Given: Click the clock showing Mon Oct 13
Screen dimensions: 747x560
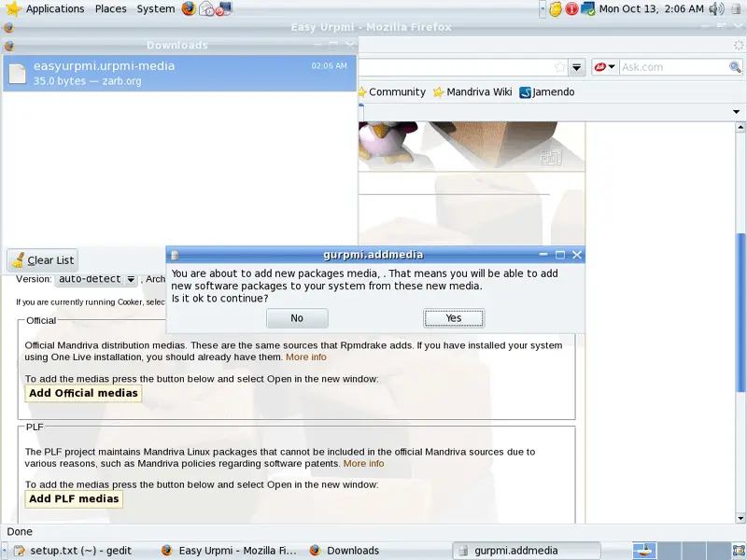Looking at the screenshot, I should pyautogui.click(x=651, y=8).
